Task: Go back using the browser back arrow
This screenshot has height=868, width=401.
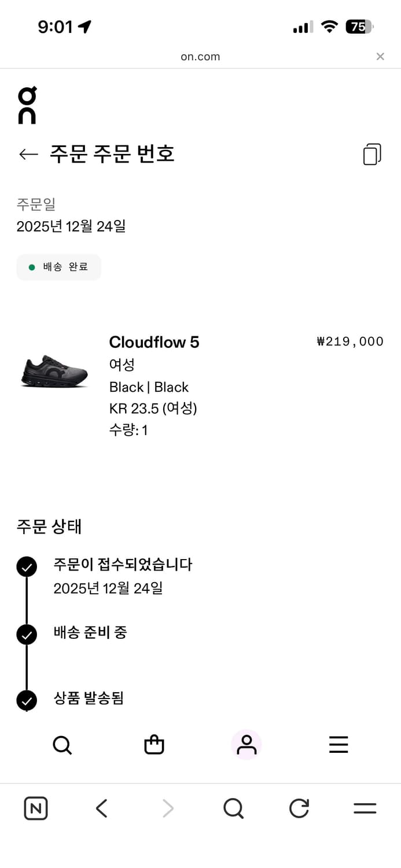Action: [x=101, y=808]
